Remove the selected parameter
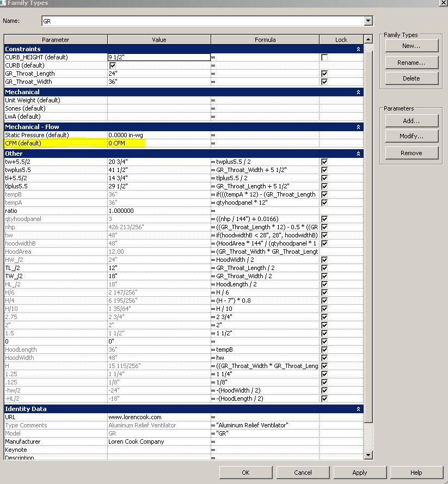The image size is (448, 484). pos(411,152)
